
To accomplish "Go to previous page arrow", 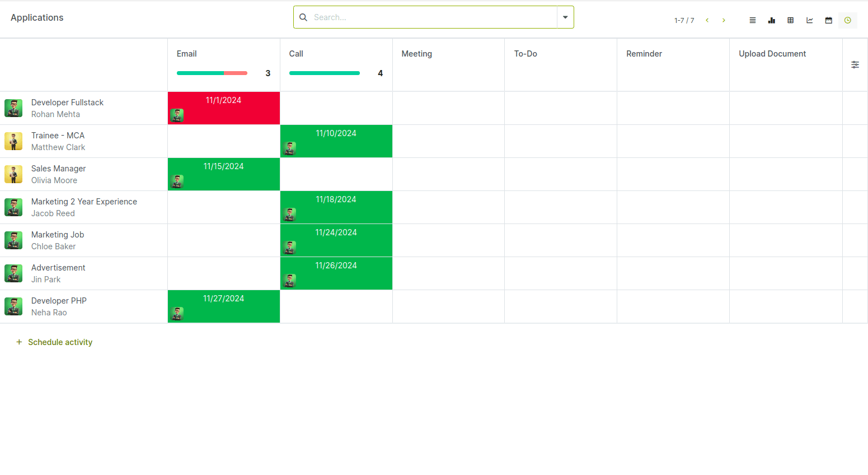I will pyautogui.click(x=707, y=20).
